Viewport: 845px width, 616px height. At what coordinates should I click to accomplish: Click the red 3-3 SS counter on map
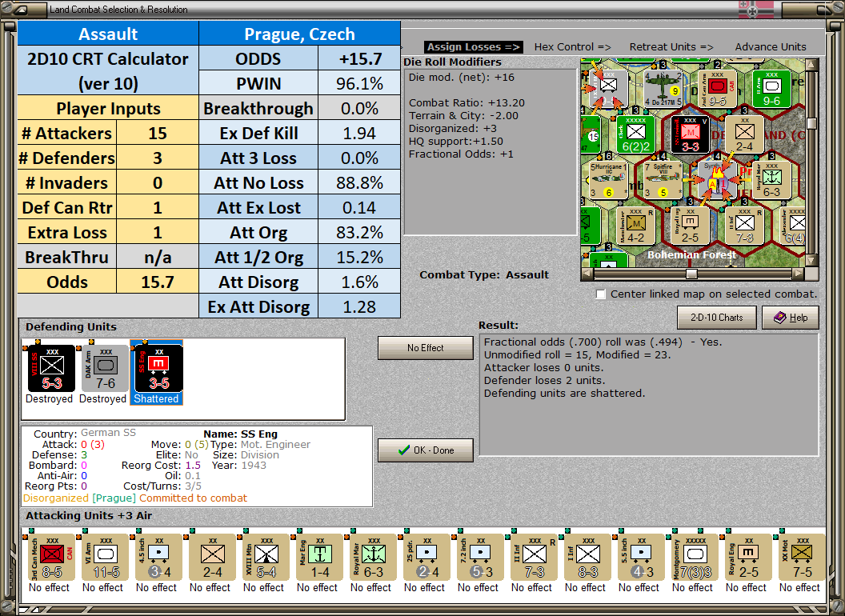click(x=691, y=134)
